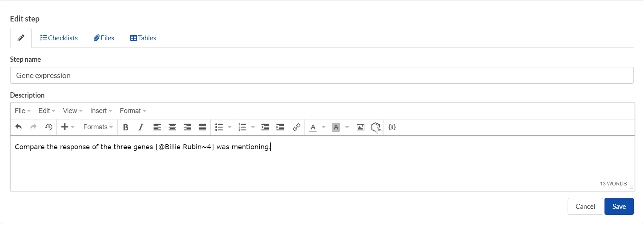644x225 pixels.
Task: Insert a link with chain icon
Action: (297, 127)
